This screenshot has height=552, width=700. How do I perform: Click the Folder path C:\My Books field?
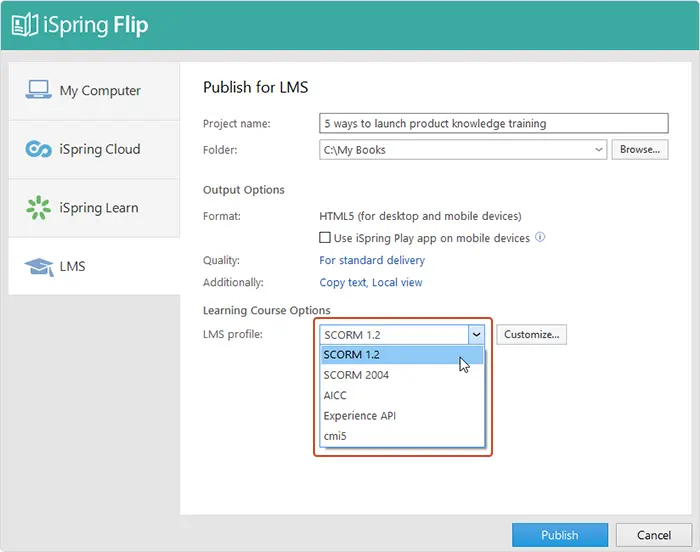click(463, 150)
